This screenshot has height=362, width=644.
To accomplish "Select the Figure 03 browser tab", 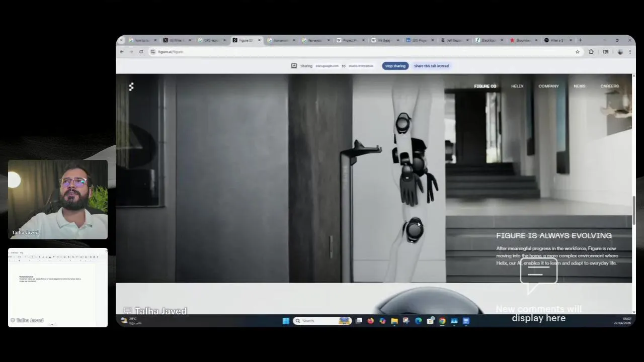I will (x=247, y=40).
